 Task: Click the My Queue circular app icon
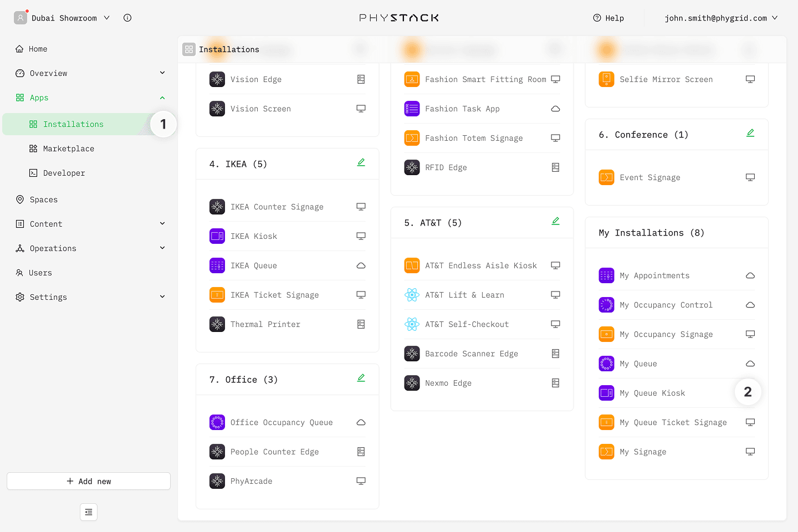[606, 364]
